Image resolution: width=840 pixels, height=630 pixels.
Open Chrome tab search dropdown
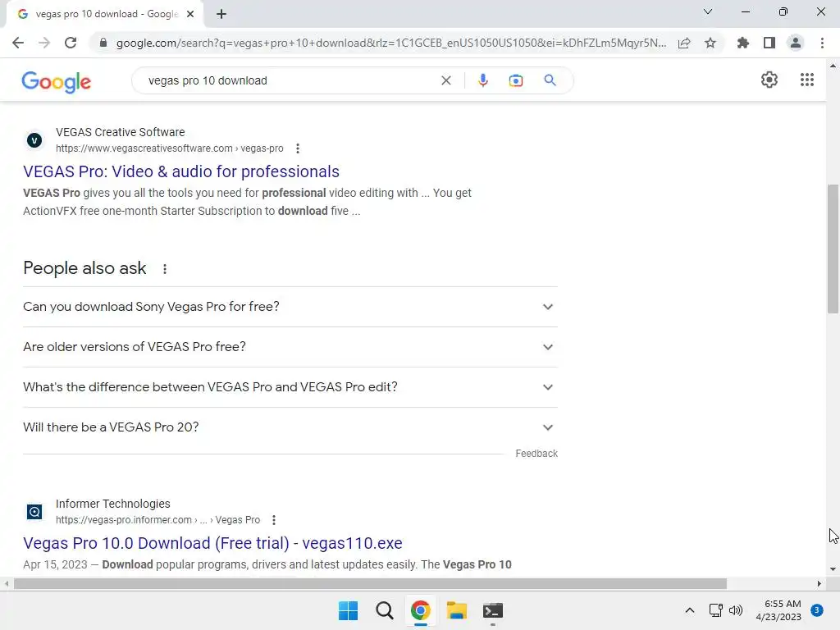coord(708,11)
